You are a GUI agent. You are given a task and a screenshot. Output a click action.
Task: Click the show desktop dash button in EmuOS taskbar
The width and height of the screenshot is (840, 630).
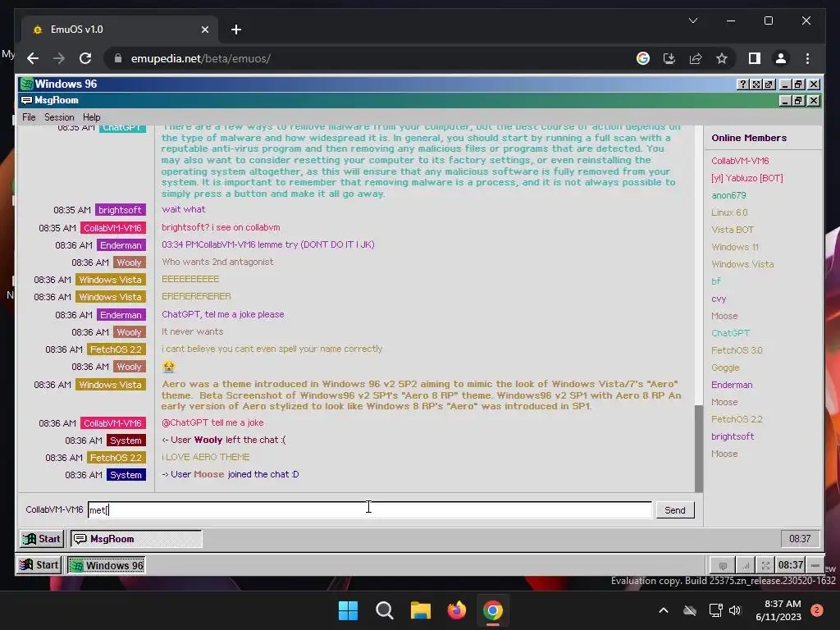pos(815,565)
